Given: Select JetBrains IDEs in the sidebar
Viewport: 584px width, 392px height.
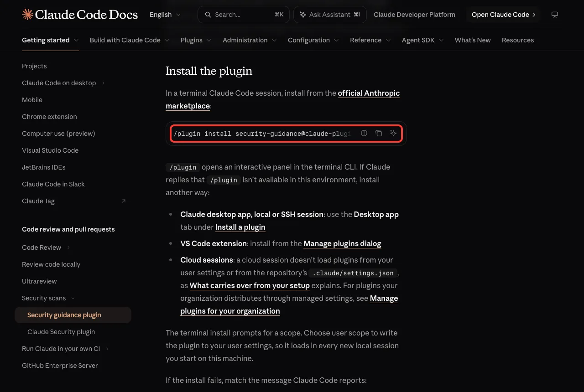Looking at the screenshot, I should click(x=44, y=167).
